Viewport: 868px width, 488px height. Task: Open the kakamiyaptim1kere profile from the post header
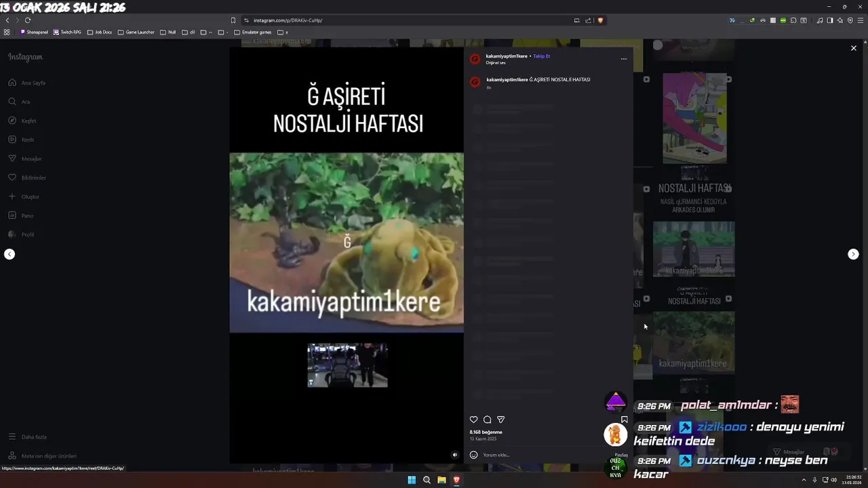[507, 56]
